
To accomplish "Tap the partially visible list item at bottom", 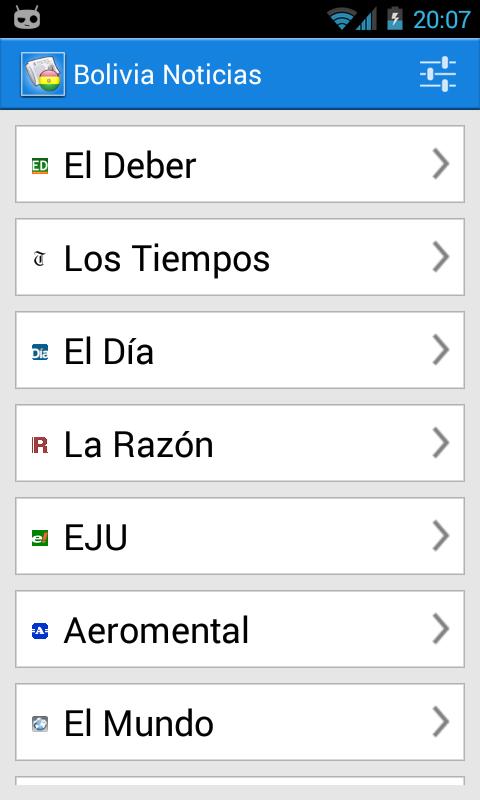I will [x=240, y=781].
